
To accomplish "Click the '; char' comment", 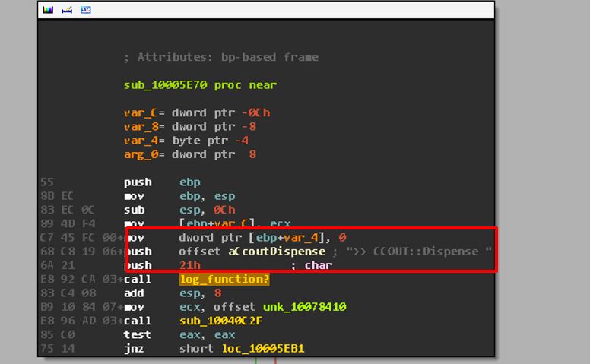I will 312,265.
